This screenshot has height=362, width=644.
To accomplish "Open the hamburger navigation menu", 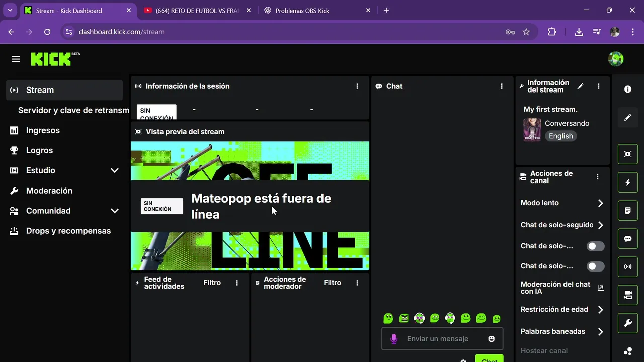I will click(16, 59).
